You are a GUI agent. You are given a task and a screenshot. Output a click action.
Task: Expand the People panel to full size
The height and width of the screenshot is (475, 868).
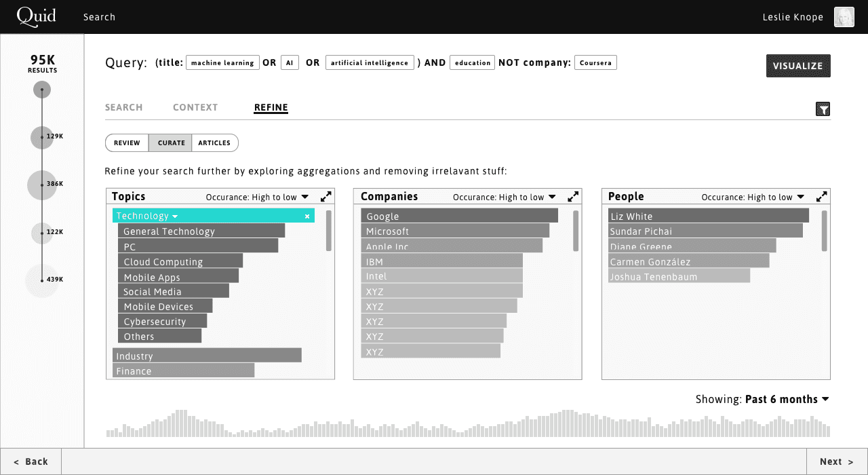point(821,197)
